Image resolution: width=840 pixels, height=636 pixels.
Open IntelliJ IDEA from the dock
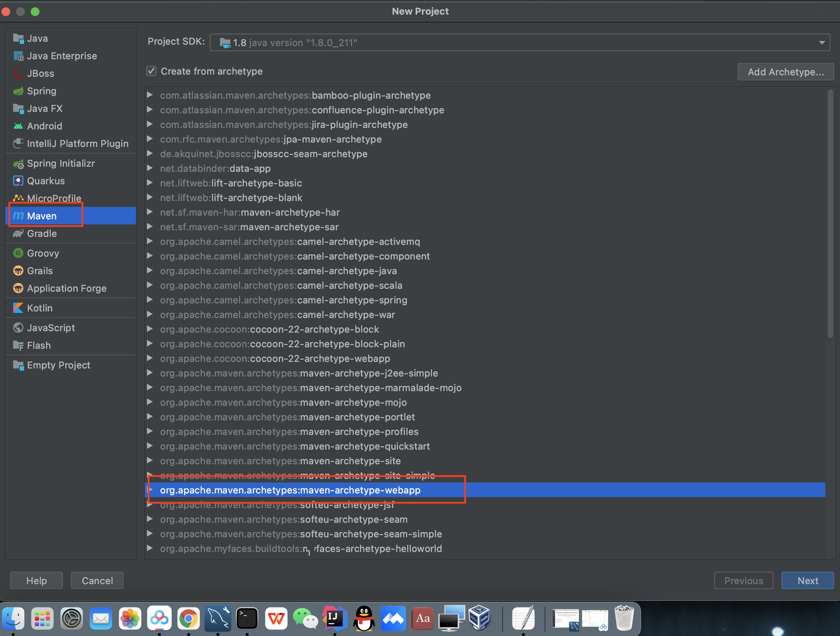[334, 618]
